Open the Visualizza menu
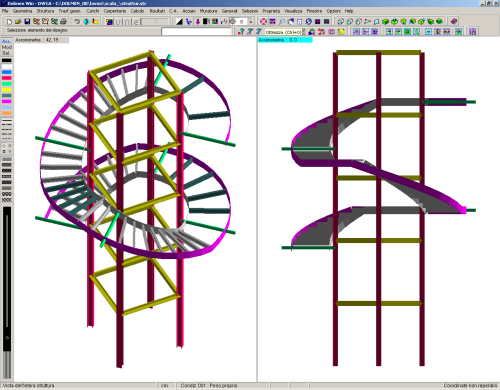Image resolution: width=500 pixels, height=390 pixels. coord(293,11)
